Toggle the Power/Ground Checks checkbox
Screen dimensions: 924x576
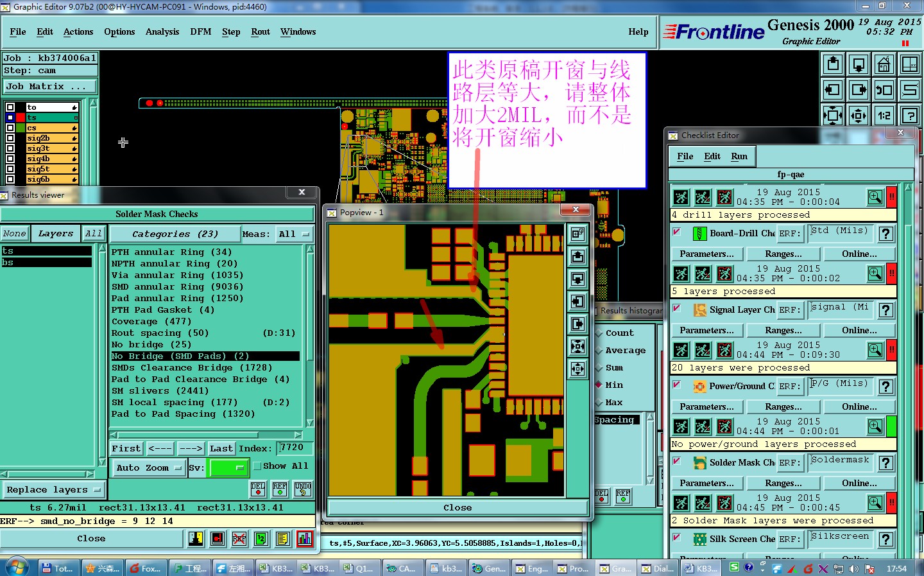(677, 385)
